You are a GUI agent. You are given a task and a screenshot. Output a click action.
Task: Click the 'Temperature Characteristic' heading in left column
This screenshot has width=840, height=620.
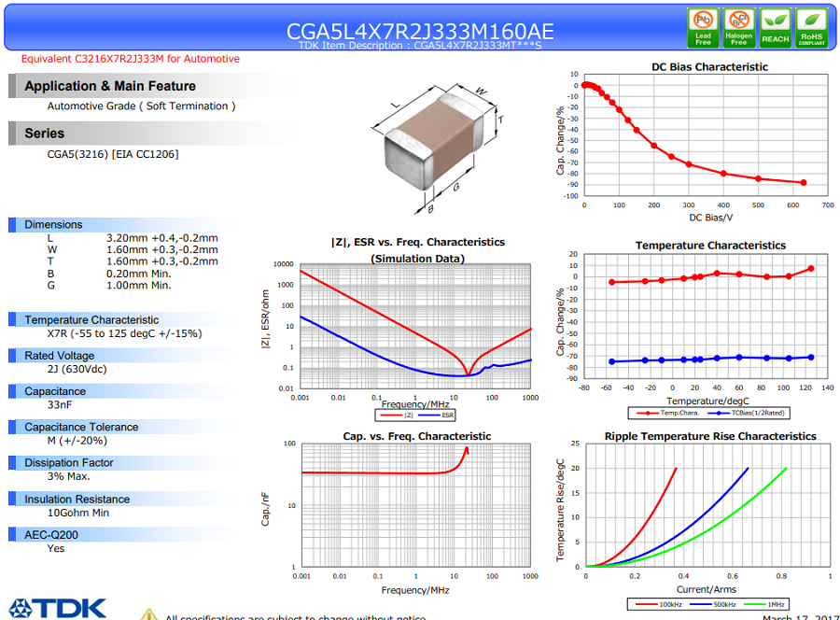tap(91, 320)
